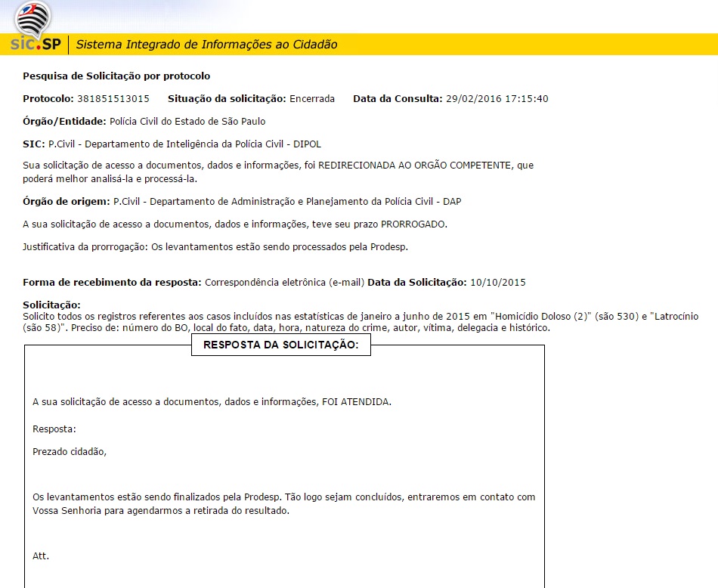Click the request date 10/10/2015

click(x=497, y=283)
